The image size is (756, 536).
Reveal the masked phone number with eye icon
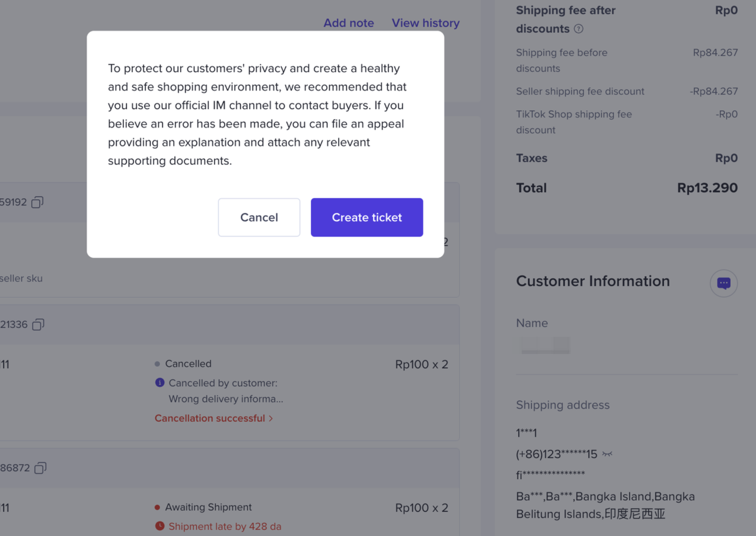(x=607, y=454)
